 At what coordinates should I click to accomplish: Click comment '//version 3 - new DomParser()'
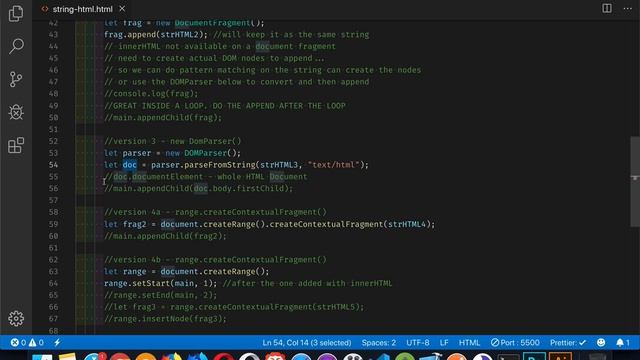tap(173, 141)
